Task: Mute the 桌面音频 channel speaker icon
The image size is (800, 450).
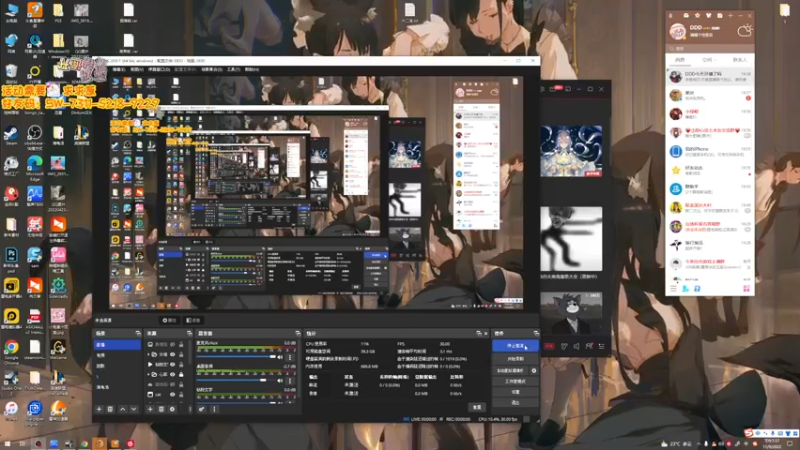Action: [x=280, y=381]
